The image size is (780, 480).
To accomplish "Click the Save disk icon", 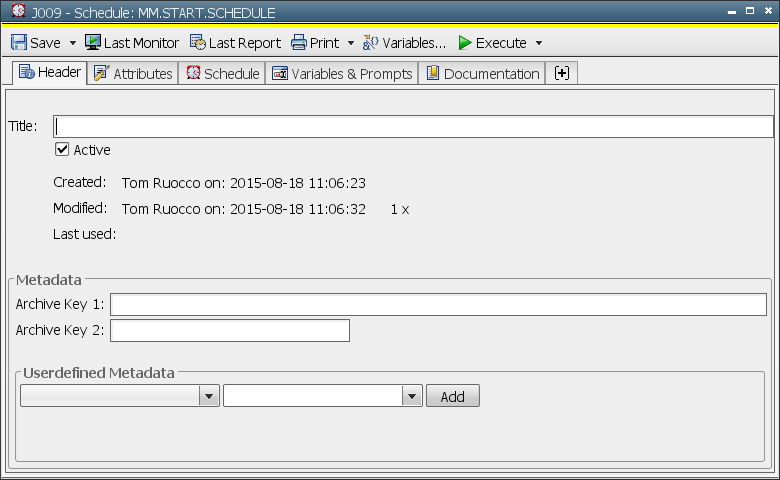I will [x=19, y=43].
